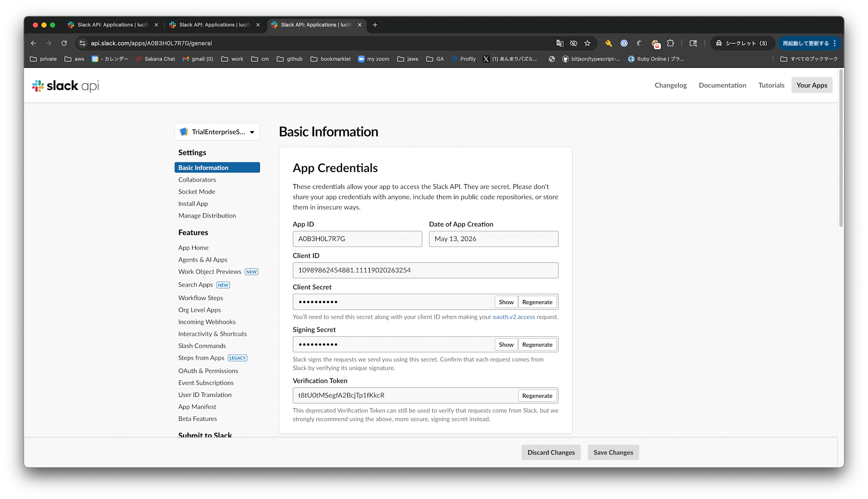Click the Client ID field

425,270
